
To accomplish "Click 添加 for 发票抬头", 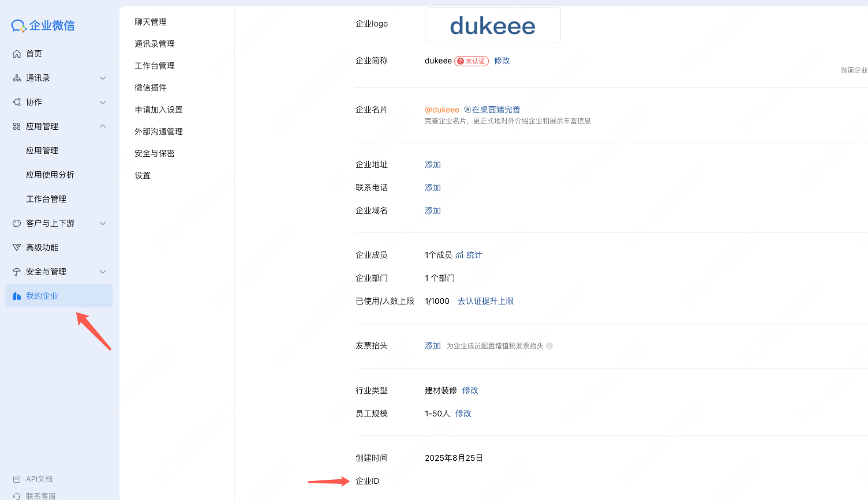I will point(433,345).
